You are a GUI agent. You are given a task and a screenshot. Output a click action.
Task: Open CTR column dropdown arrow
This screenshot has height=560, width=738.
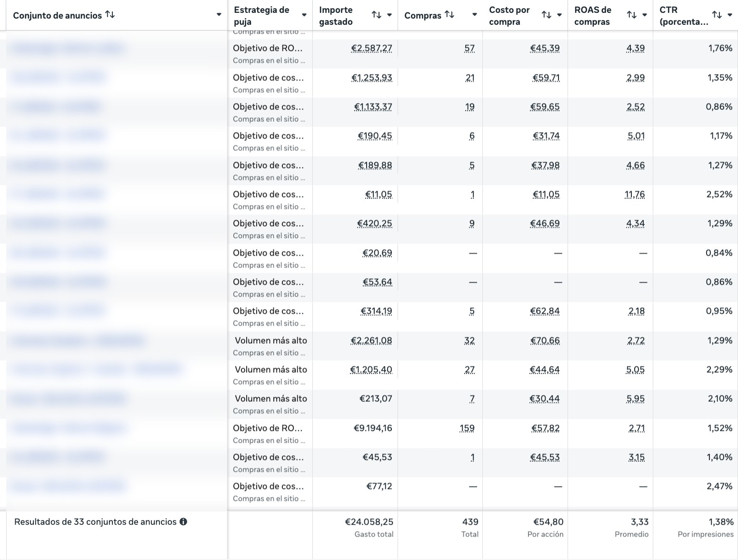click(730, 15)
